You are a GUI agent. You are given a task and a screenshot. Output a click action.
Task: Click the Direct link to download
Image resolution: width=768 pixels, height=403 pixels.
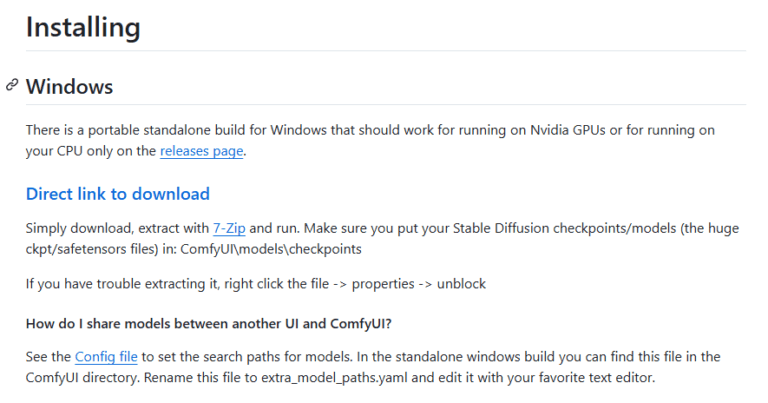117,194
